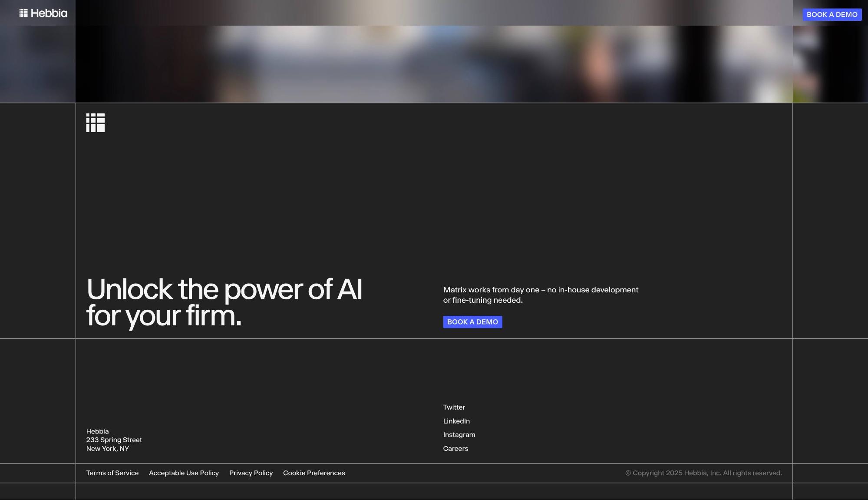This screenshot has width=868, height=500.
Task: View the Privacy Policy
Action: point(251,473)
